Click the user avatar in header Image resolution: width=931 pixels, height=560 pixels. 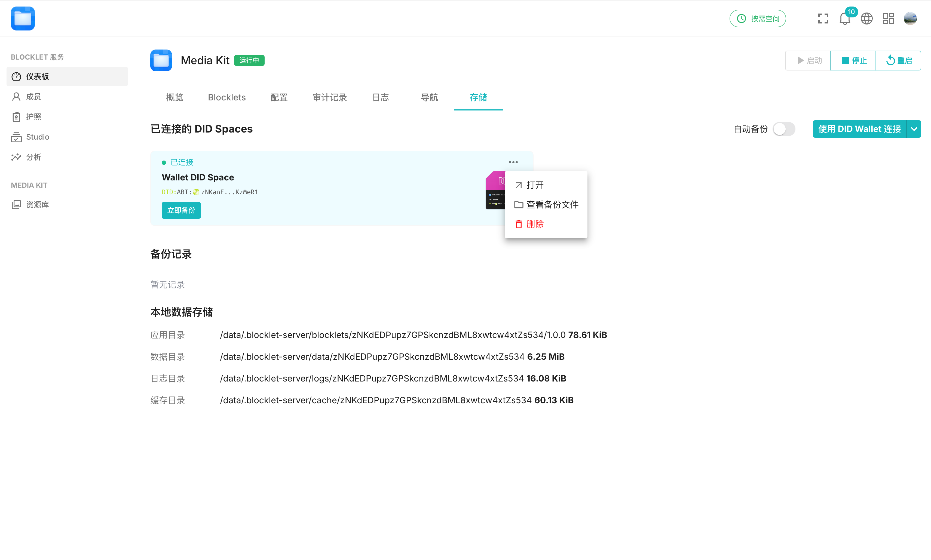(x=910, y=19)
